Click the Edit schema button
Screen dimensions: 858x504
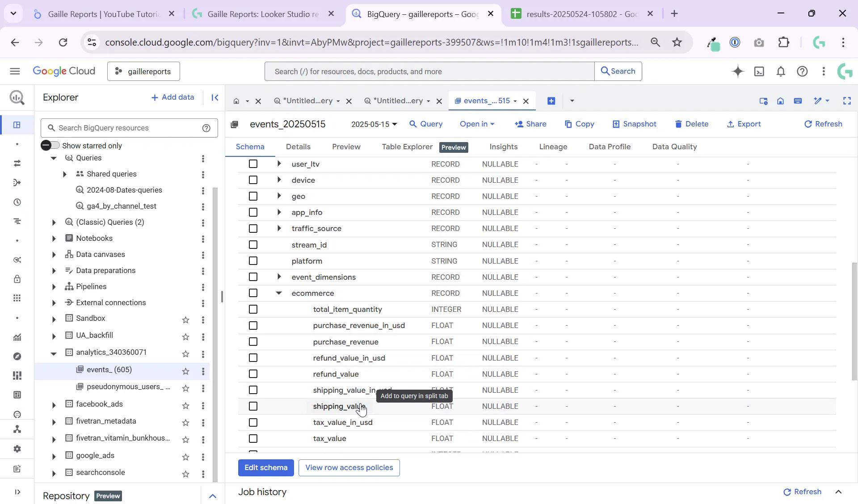pos(266,468)
